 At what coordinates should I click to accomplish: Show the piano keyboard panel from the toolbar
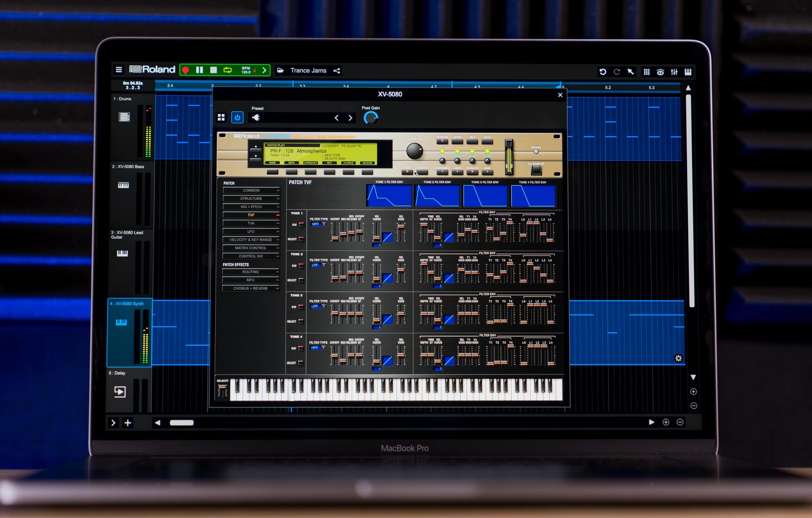[x=688, y=72]
